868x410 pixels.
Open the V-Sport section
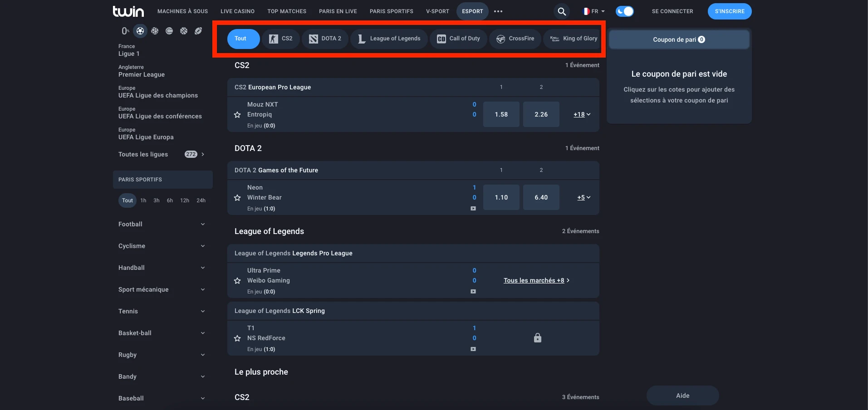437,11
